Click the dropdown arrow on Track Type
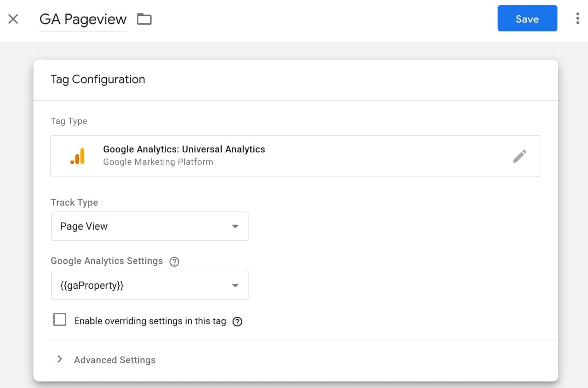The height and width of the screenshot is (388, 588). point(235,226)
